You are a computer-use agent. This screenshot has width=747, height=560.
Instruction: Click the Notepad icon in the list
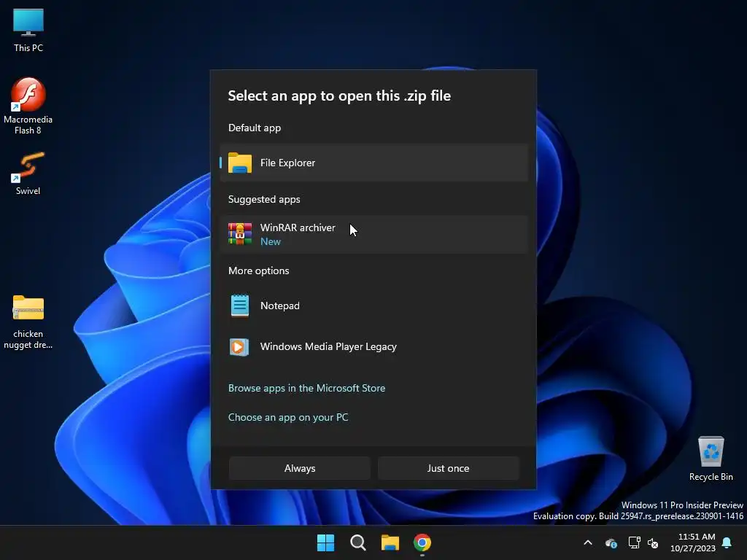(239, 306)
